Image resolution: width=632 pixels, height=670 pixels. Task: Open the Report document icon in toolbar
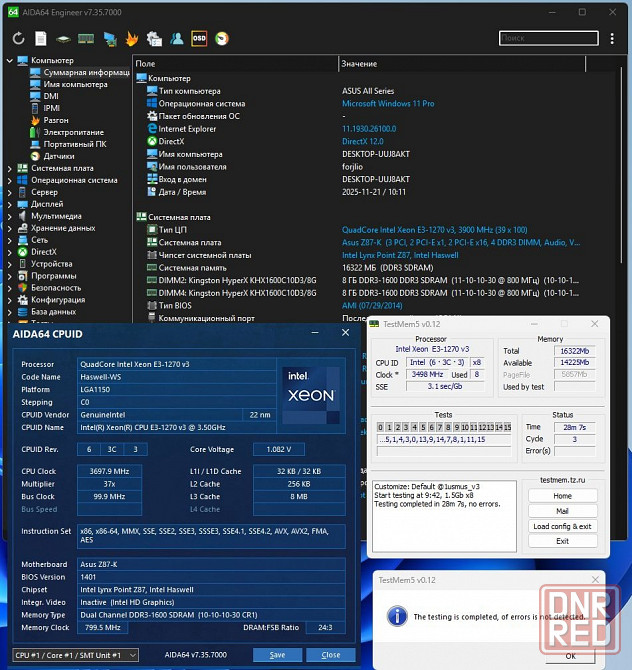(41, 39)
